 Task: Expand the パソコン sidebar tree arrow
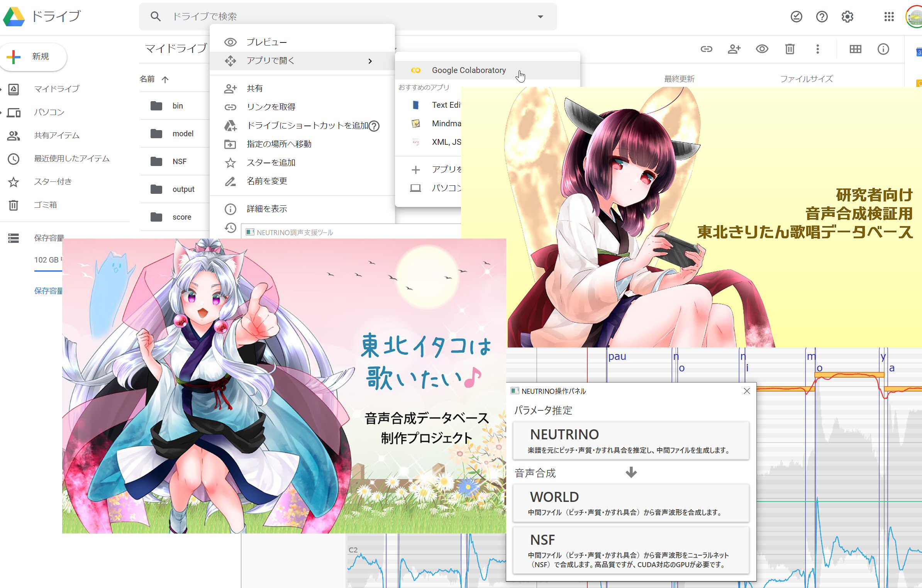coord(1,112)
